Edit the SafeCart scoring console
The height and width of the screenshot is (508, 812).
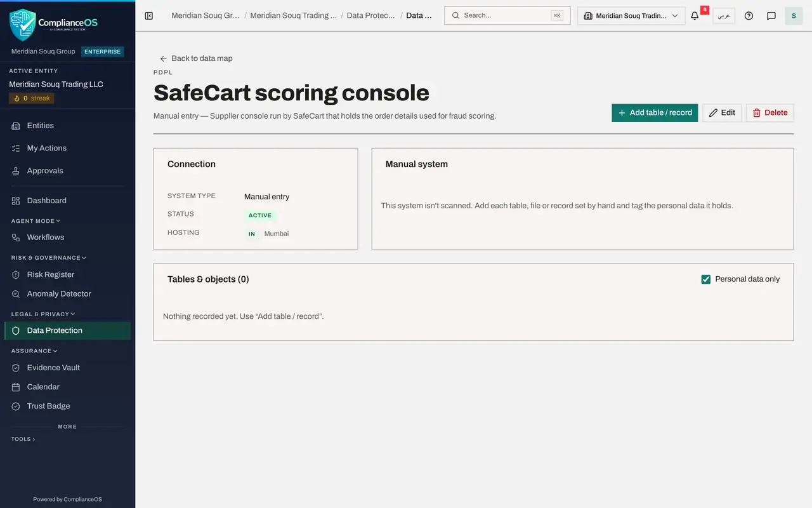722,113
